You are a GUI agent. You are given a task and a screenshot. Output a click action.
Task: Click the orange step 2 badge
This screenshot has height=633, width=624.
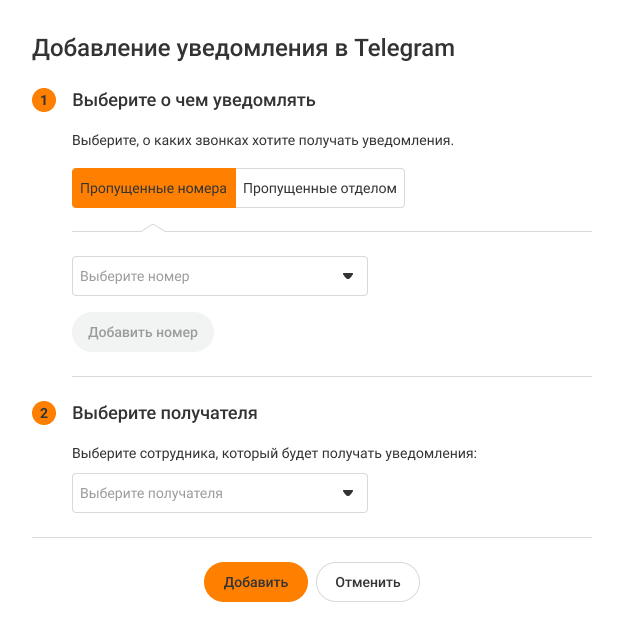[x=44, y=413]
